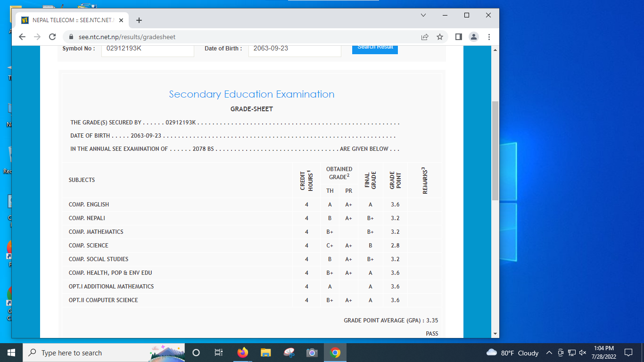Click the share page icon

(x=425, y=37)
